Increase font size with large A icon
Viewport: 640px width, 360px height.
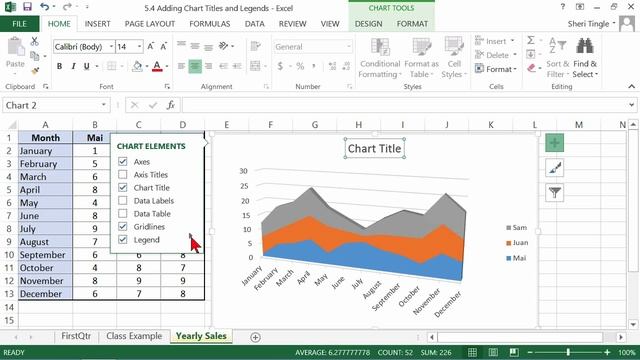click(151, 47)
